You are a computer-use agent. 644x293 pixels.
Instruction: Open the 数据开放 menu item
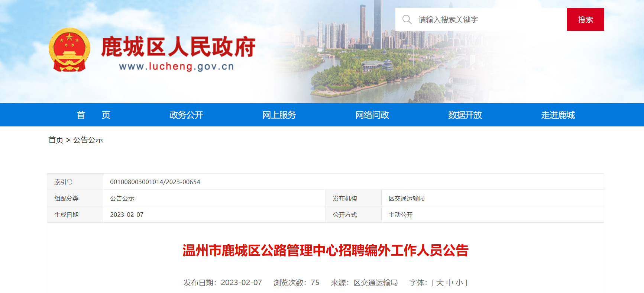pyautogui.click(x=465, y=115)
